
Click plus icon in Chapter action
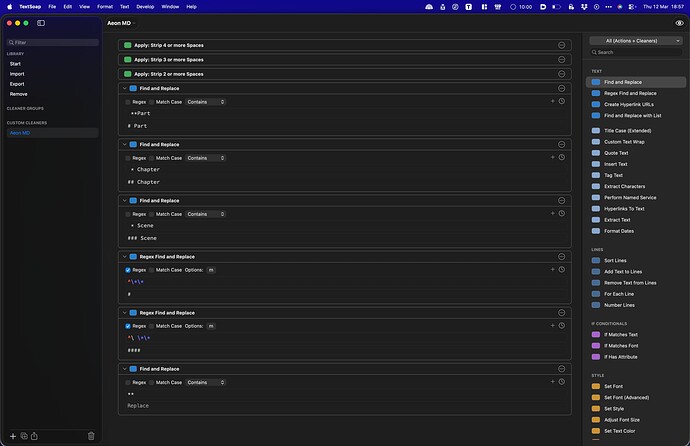[x=553, y=157]
